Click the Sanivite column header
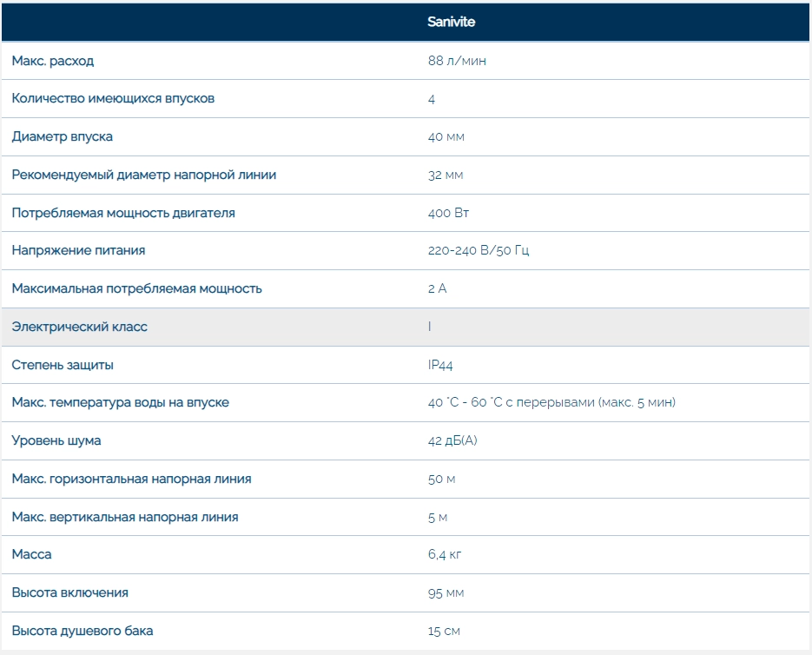The image size is (812, 655). coord(451,22)
